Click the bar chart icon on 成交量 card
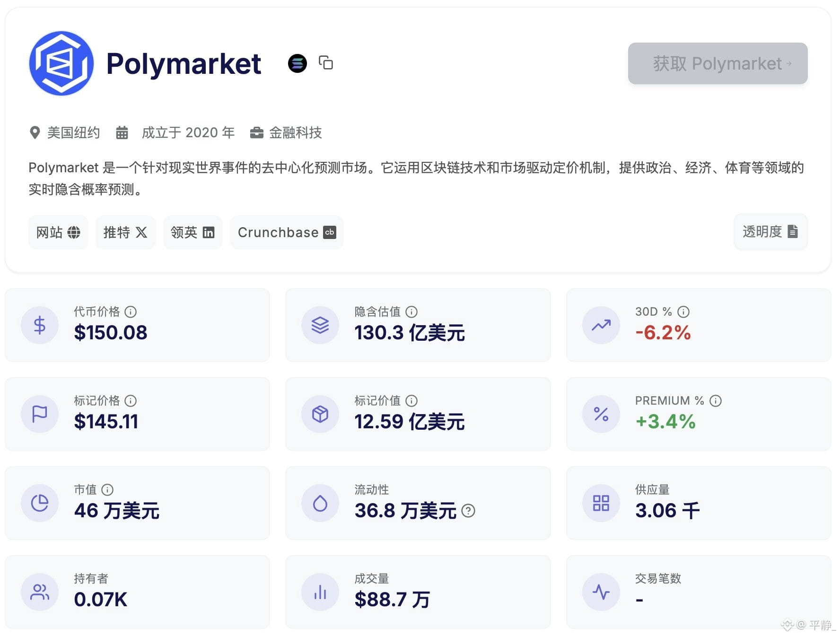 (320, 592)
